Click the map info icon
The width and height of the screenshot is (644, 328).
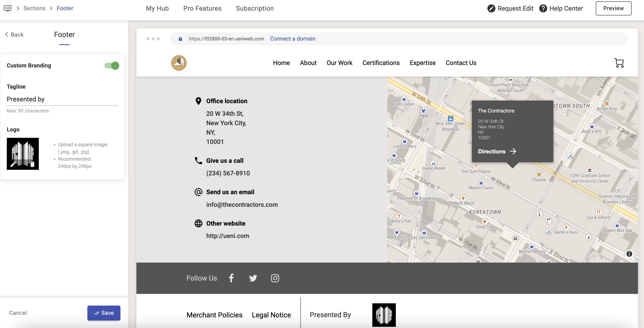tap(629, 254)
